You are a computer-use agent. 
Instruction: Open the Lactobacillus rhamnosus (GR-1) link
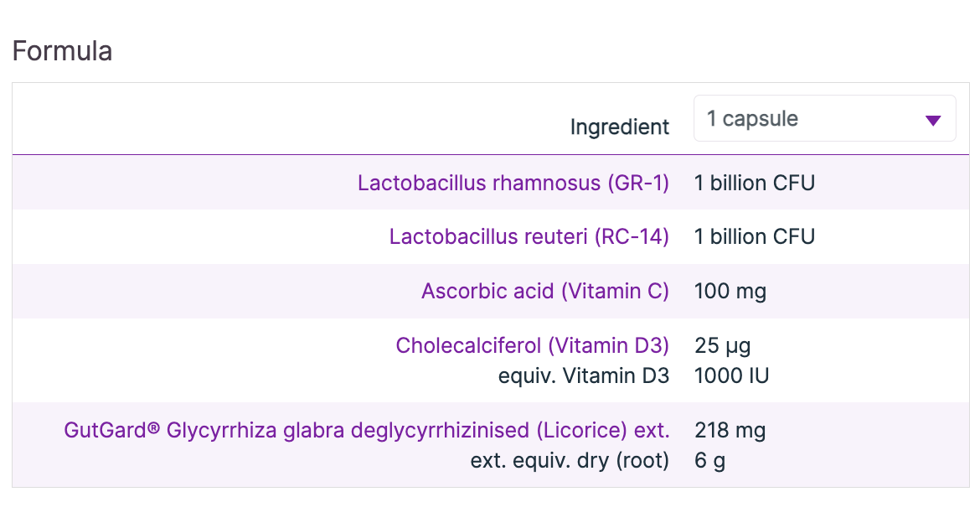coord(513,183)
